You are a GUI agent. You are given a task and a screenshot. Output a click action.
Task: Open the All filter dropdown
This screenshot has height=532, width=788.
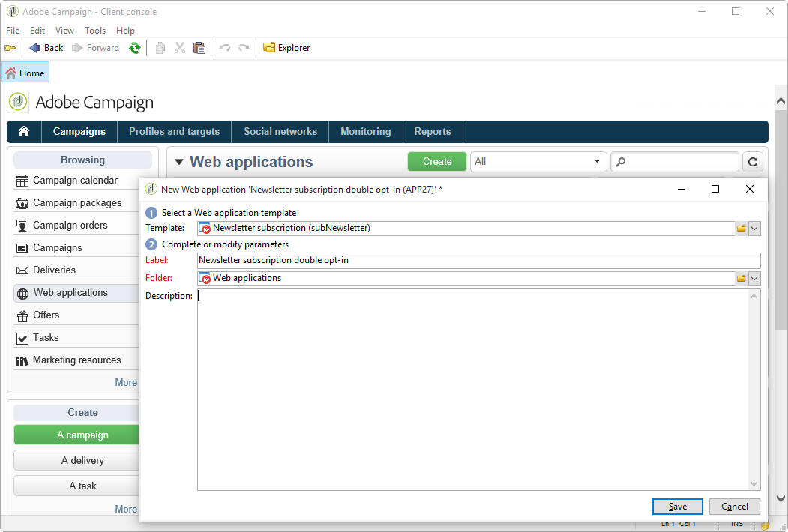538,162
